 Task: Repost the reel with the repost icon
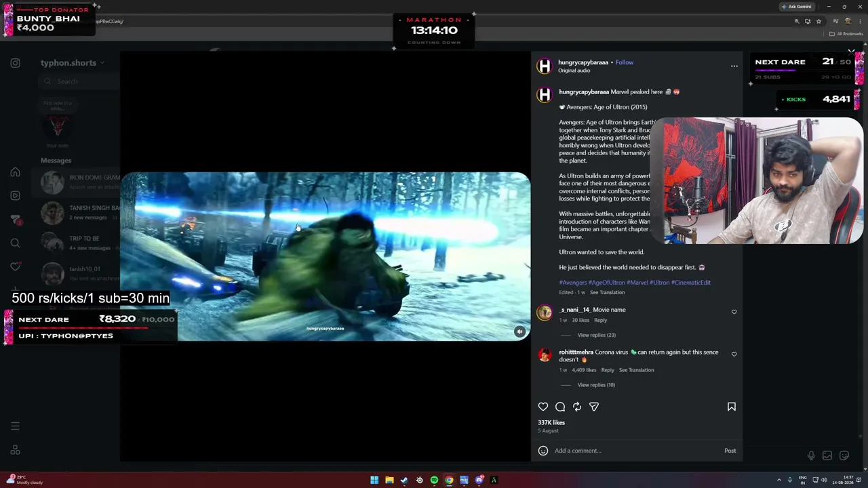(x=577, y=407)
